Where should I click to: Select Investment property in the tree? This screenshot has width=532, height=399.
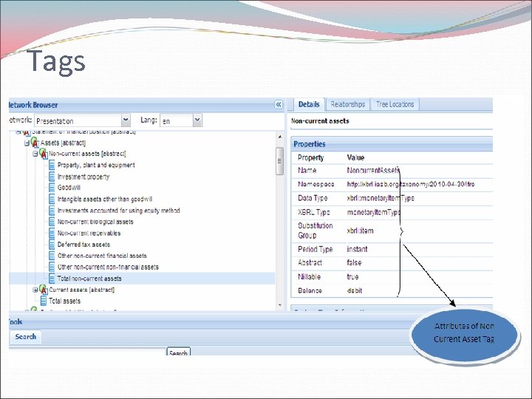83,177
